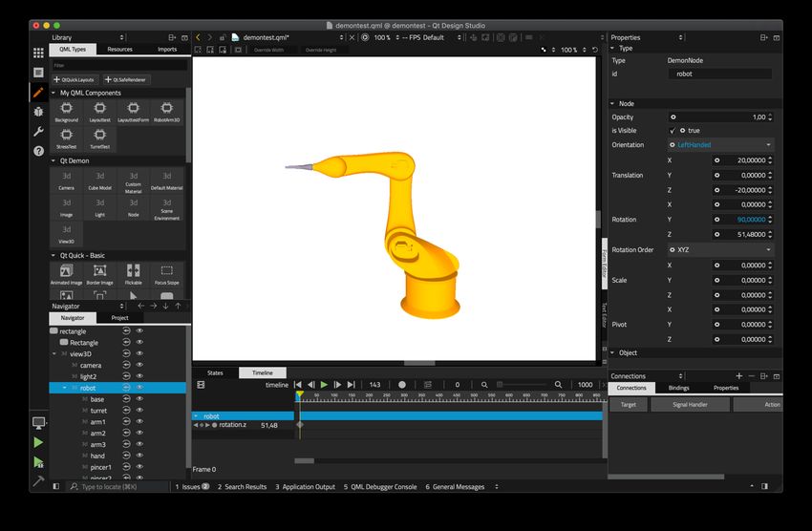Uncheck the 'is Visible' checkbox
The height and width of the screenshot is (531, 812).
tap(673, 131)
